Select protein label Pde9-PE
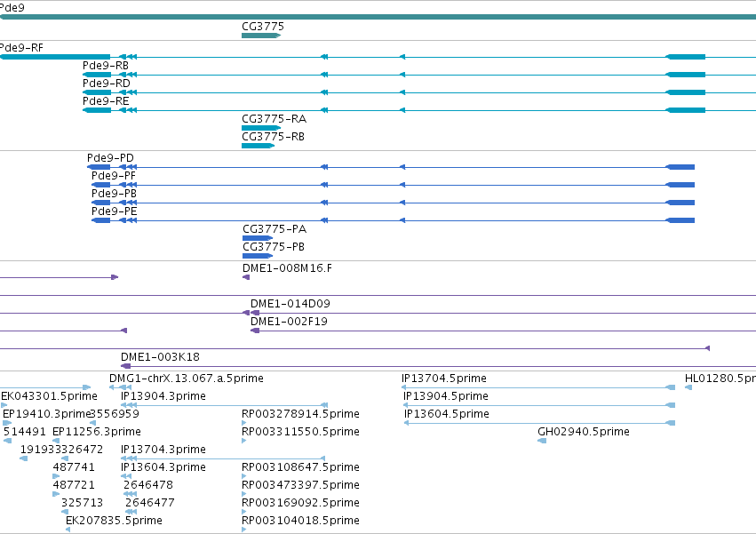Viewport: 756px width, 534px height. pyautogui.click(x=115, y=211)
